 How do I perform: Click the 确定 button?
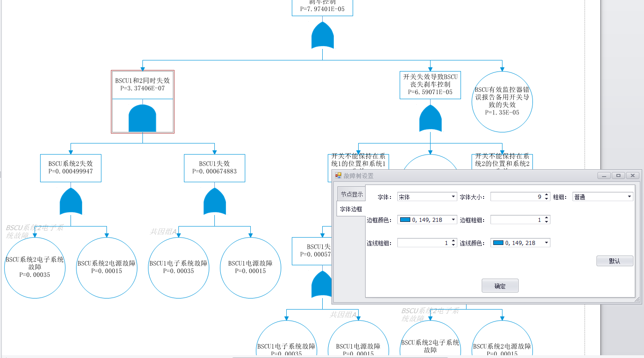[x=500, y=286]
